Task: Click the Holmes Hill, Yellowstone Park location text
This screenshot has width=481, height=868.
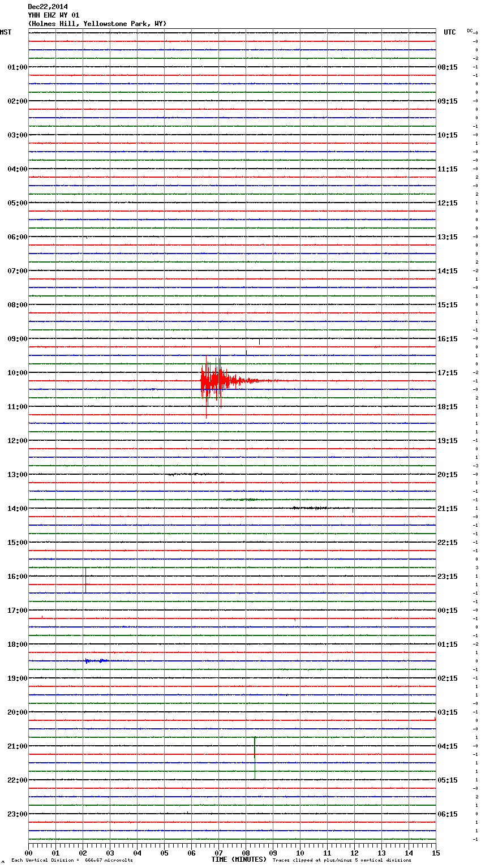Action: [97, 24]
